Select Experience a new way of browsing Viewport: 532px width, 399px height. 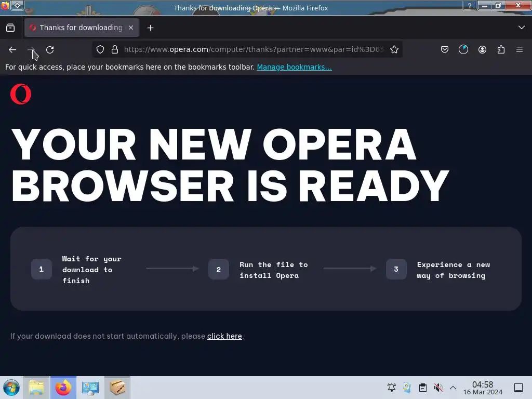tap(454, 270)
